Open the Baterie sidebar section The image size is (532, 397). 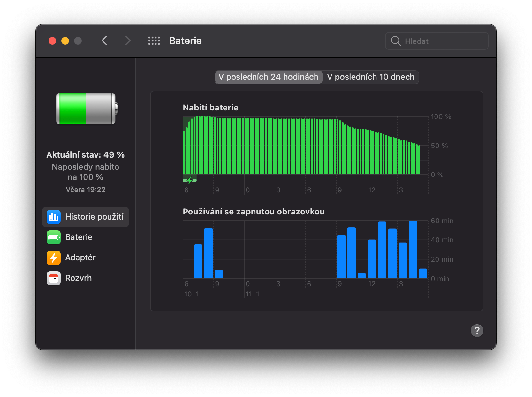[86, 237]
